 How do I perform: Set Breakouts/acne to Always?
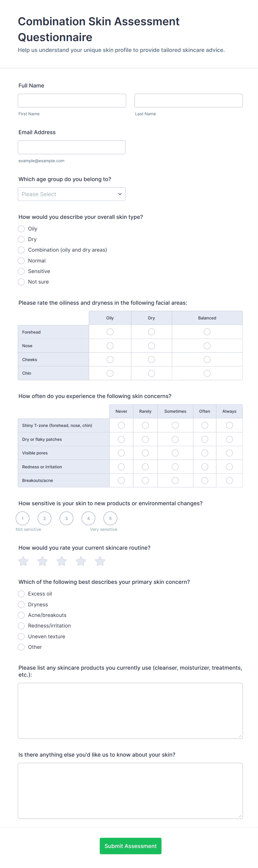click(x=229, y=481)
